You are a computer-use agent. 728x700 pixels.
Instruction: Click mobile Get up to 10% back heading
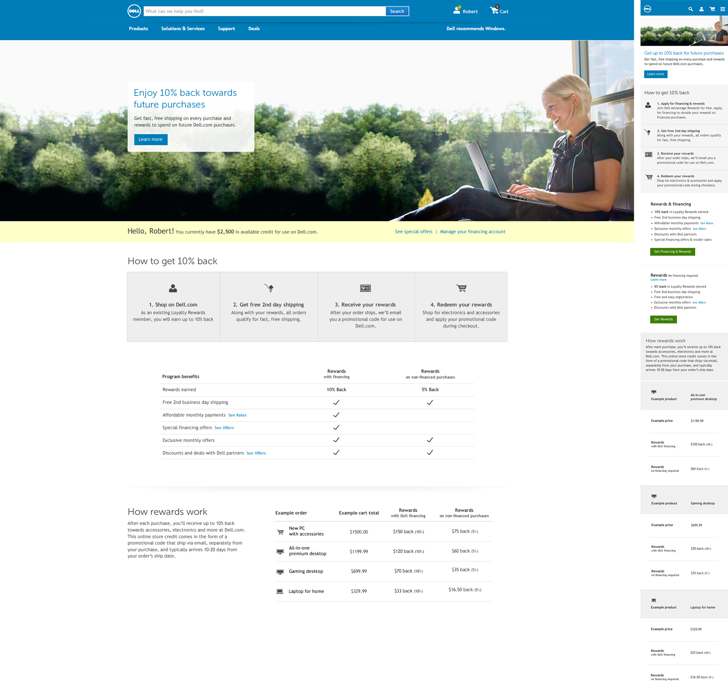tap(684, 53)
